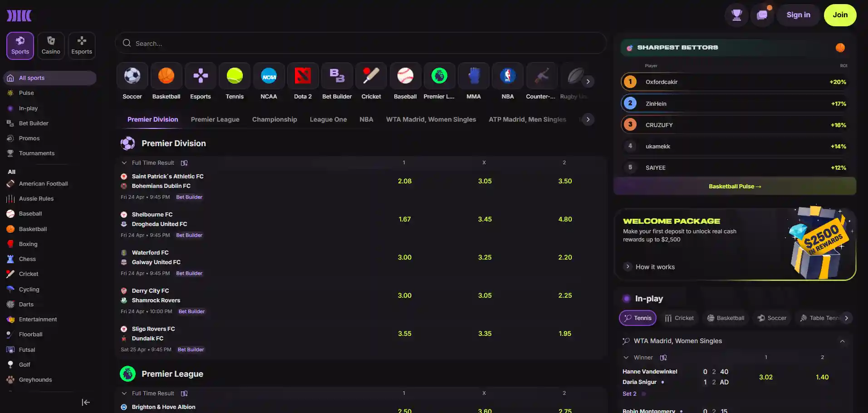Open In-play in sidebar
Viewport: 868px width, 413px height.
(x=28, y=108)
